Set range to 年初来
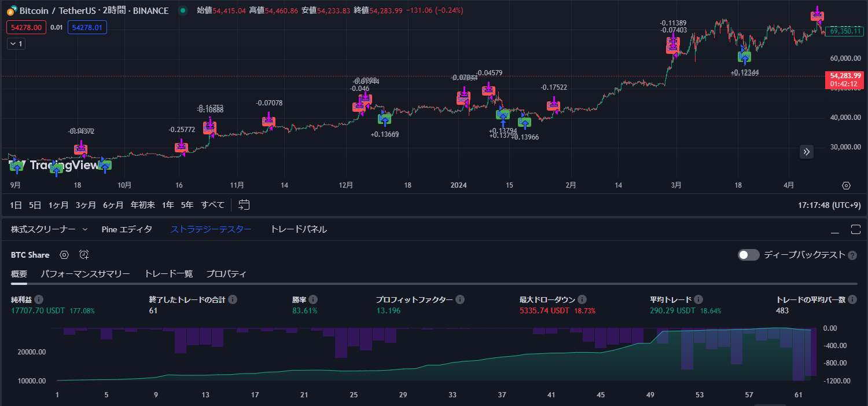This screenshot has height=406, width=868. 143,204
